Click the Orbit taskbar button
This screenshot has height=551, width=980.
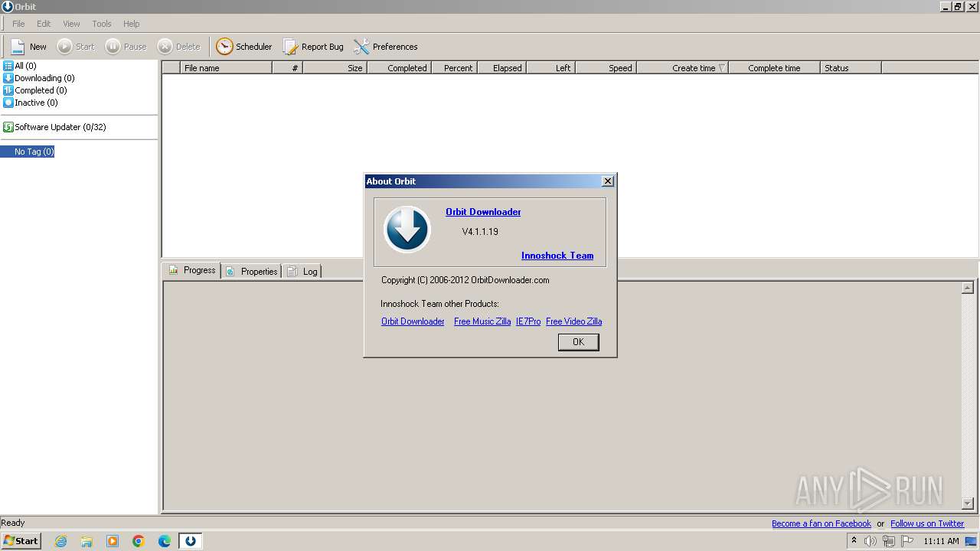[191, 541]
